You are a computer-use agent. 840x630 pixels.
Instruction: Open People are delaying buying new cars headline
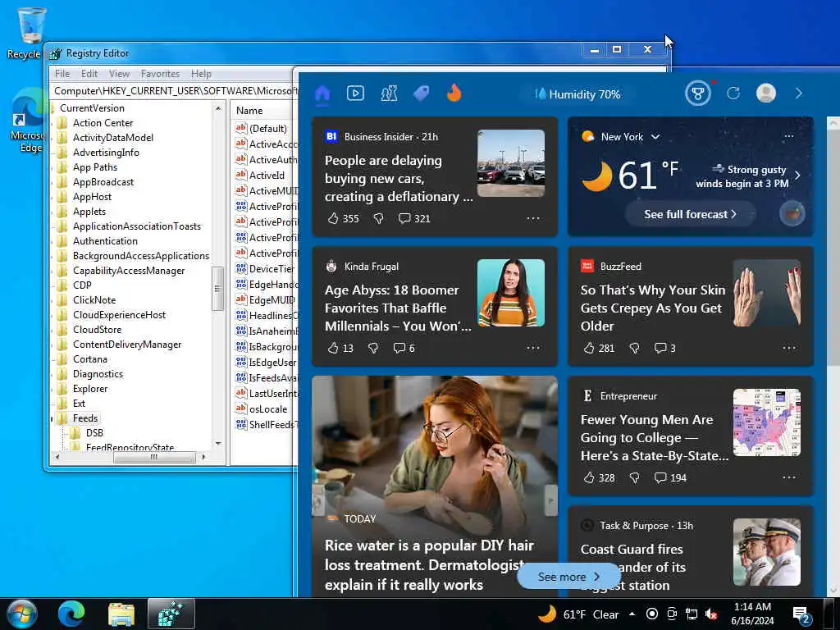pos(398,179)
